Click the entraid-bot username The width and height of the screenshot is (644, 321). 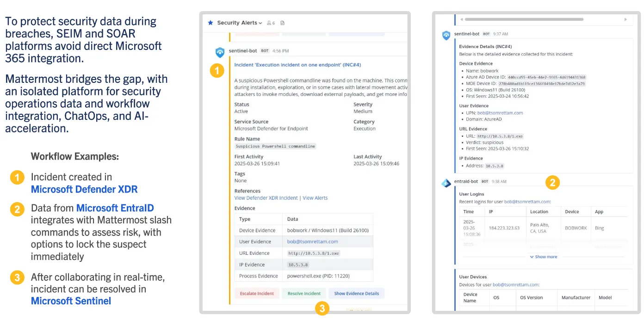point(466,181)
